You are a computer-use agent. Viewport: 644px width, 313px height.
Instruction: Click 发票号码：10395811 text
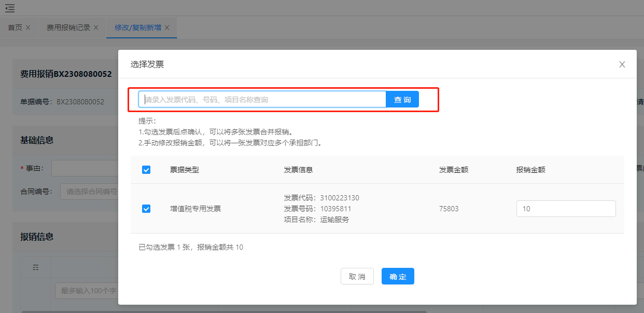click(317, 209)
